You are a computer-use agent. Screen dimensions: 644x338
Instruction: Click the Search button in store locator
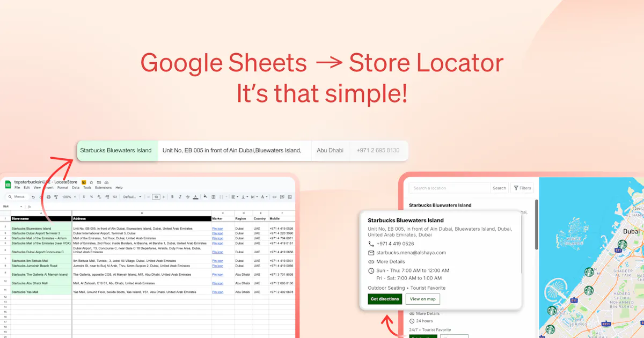point(499,188)
